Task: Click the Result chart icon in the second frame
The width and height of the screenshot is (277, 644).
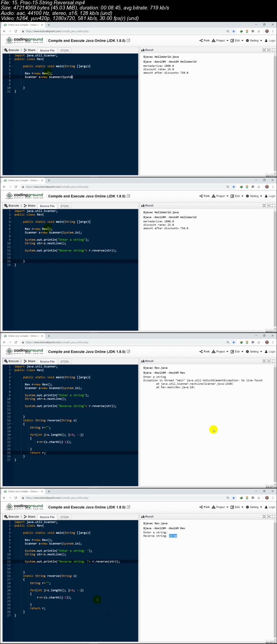Action: click(x=143, y=206)
